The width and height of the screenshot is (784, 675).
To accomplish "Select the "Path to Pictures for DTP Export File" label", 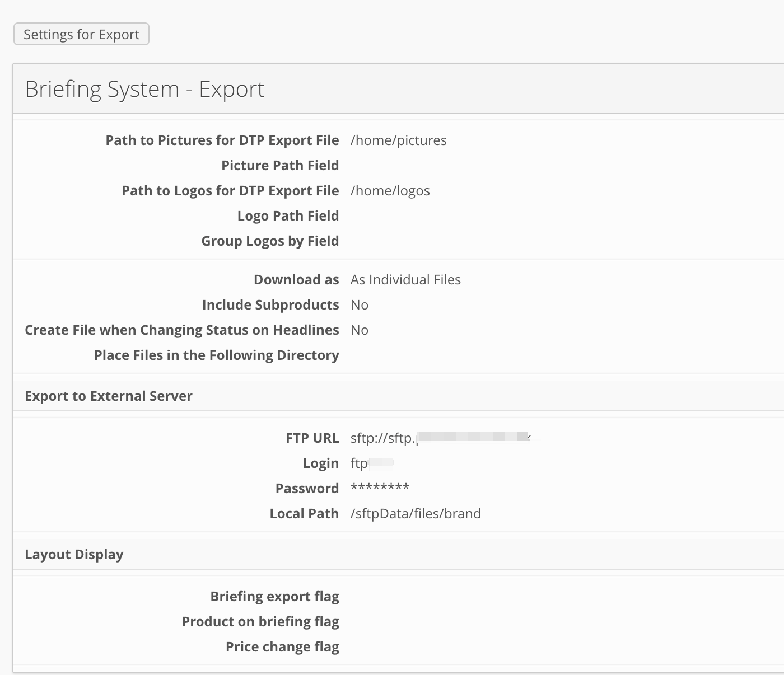I will [x=222, y=140].
